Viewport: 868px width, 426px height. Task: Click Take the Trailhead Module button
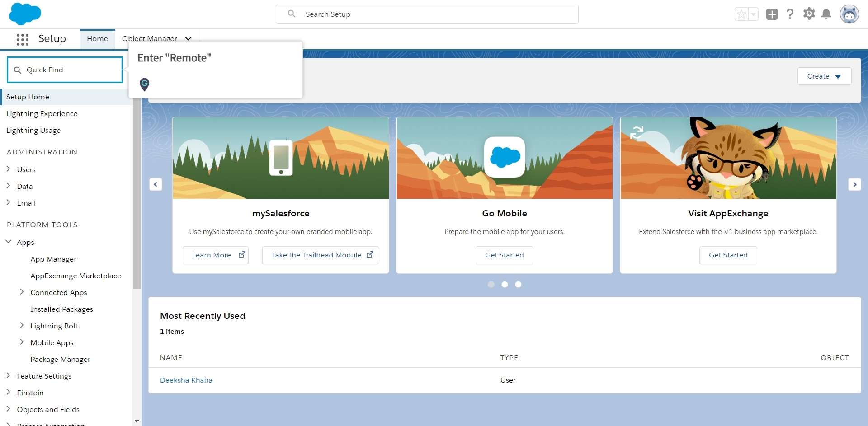point(321,255)
